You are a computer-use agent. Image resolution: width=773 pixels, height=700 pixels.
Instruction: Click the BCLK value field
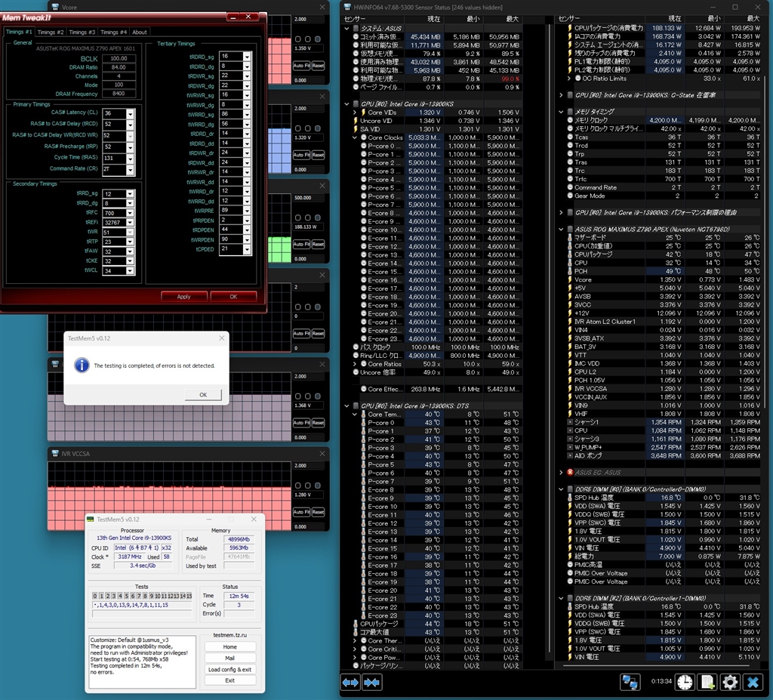click(118, 58)
